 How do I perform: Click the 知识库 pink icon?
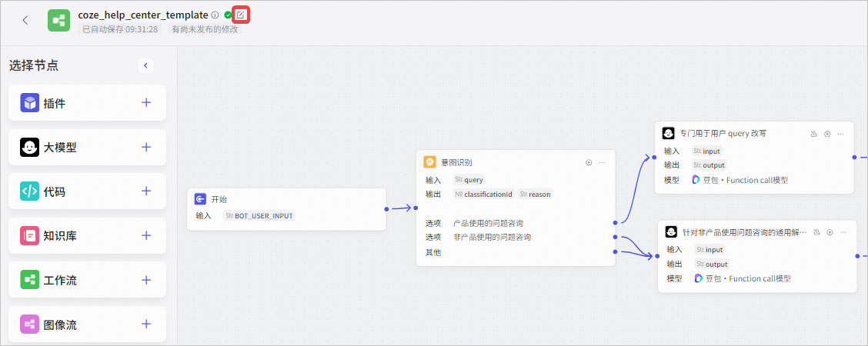pos(29,235)
